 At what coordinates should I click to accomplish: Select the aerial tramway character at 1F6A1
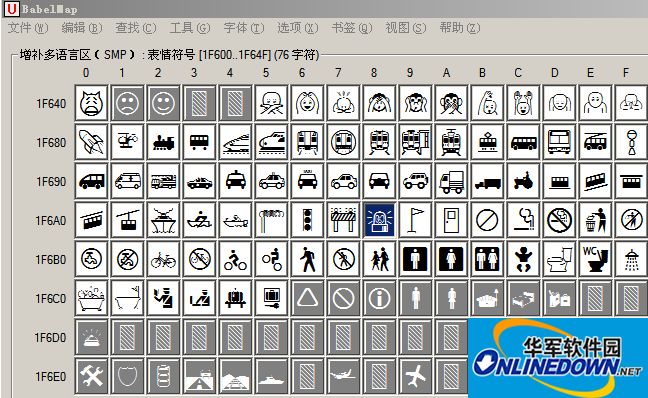[127, 220]
